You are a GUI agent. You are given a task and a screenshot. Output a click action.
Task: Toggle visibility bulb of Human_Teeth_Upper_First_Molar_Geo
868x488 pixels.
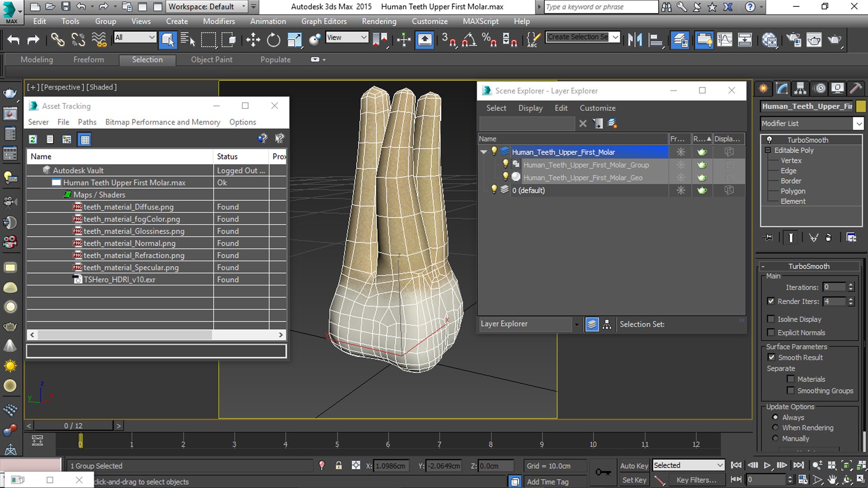[x=505, y=177]
